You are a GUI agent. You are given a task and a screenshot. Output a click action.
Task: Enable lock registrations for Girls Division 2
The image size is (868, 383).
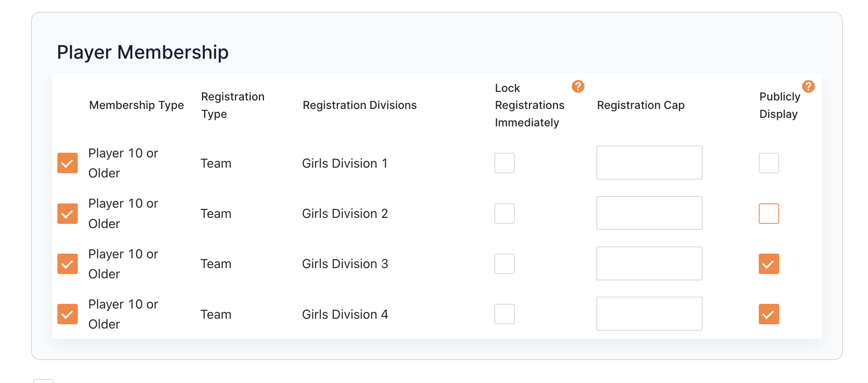505,214
